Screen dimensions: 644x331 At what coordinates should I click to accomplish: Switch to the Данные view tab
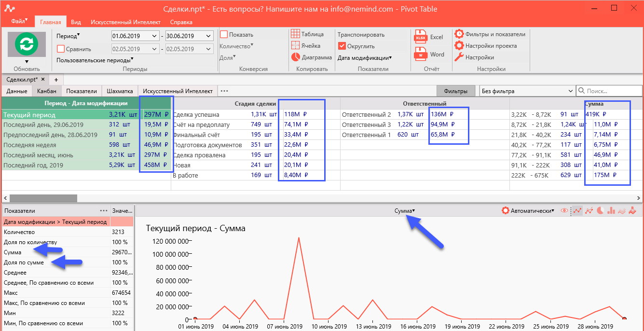(17, 91)
